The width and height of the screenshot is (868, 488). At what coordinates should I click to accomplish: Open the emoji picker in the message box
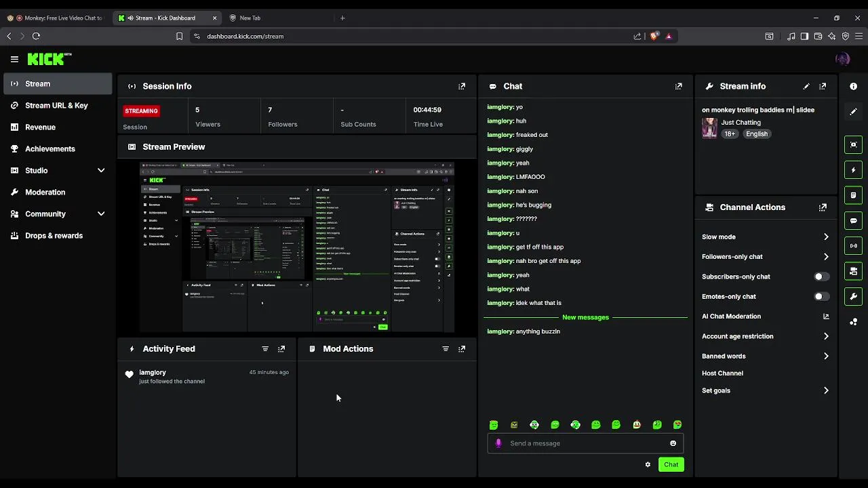pos(673,443)
